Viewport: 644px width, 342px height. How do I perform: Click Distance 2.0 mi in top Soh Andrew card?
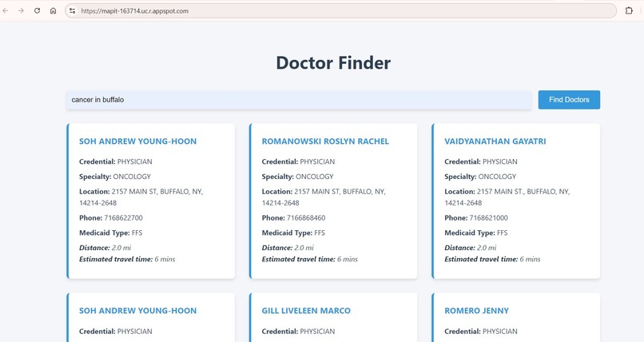[x=105, y=248]
